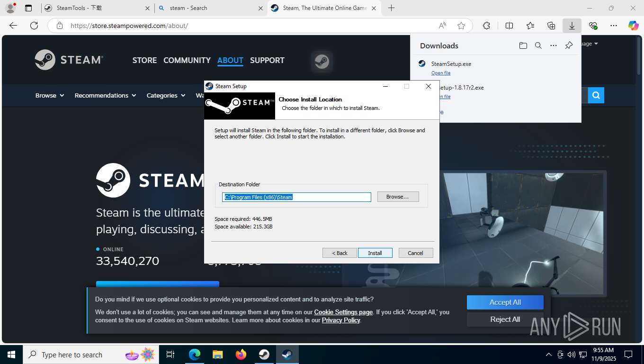Open Task View on taskbar
This screenshot has width=644, height=364.
pos(170,355)
